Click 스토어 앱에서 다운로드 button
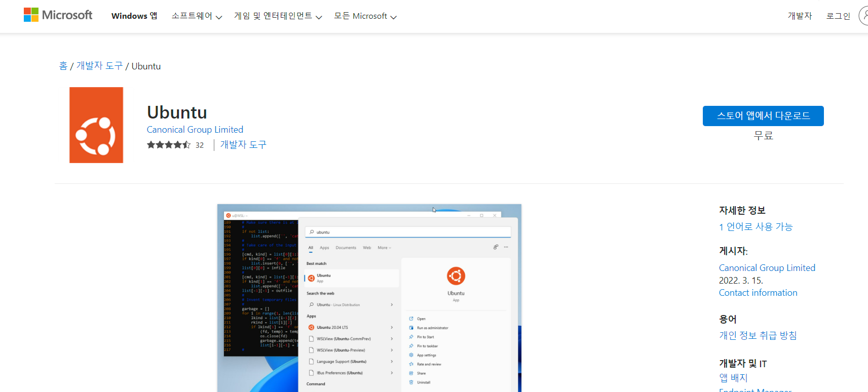The image size is (868, 392). (763, 116)
